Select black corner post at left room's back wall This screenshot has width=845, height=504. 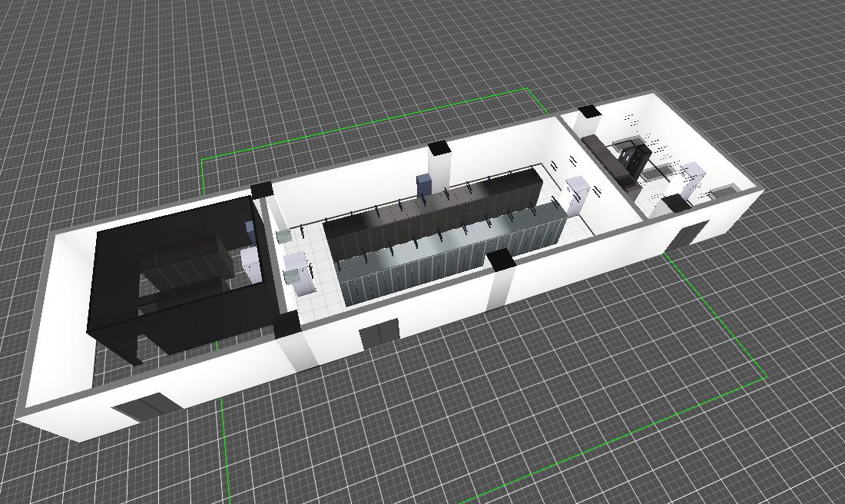coord(261,190)
